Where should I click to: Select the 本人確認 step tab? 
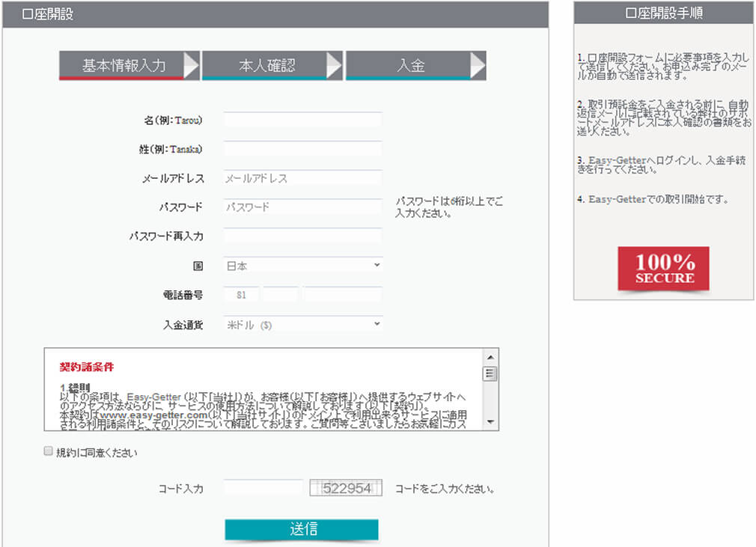pos(272,66)
